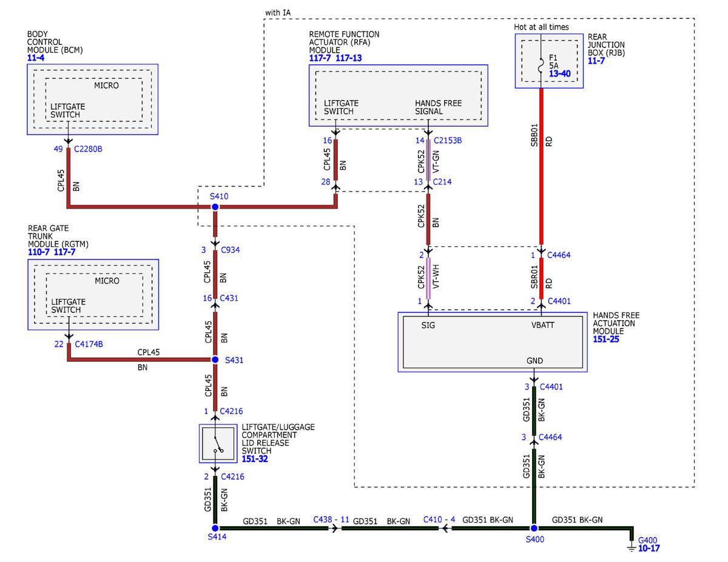Select the C438 - 11 connector label
This screenshot has height=562, width=728.
[x=331, y=520]
